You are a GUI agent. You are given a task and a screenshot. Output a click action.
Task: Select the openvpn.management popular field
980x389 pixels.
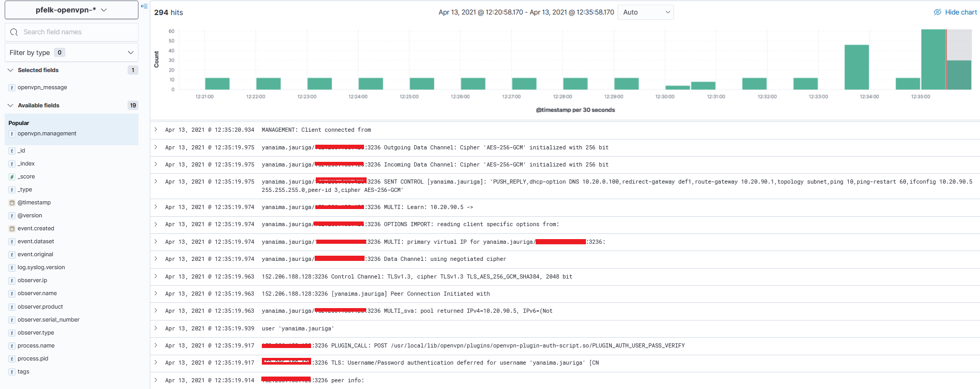pyautogui.click(x=47, y=134)
